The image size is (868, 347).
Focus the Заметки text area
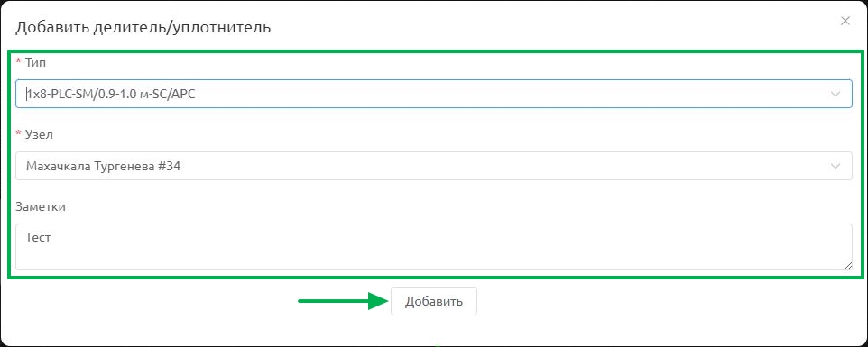pos(433,247)
